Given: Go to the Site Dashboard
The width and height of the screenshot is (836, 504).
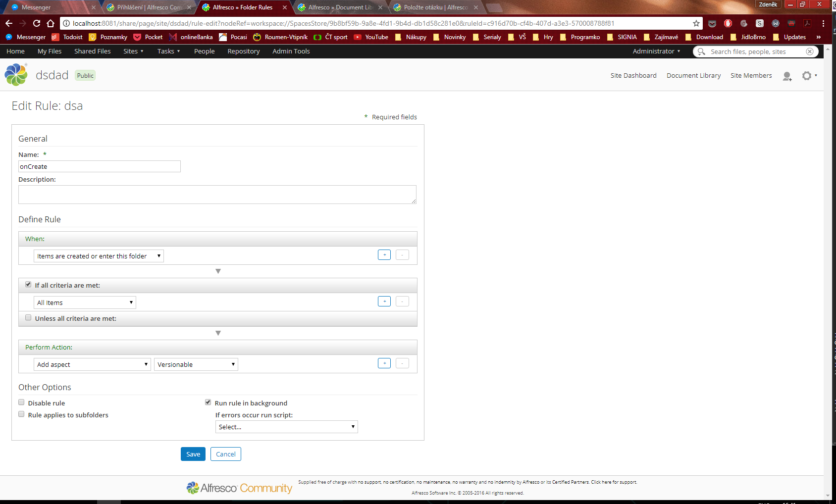Looking at the screenshot, I should (x=633, y=76).
